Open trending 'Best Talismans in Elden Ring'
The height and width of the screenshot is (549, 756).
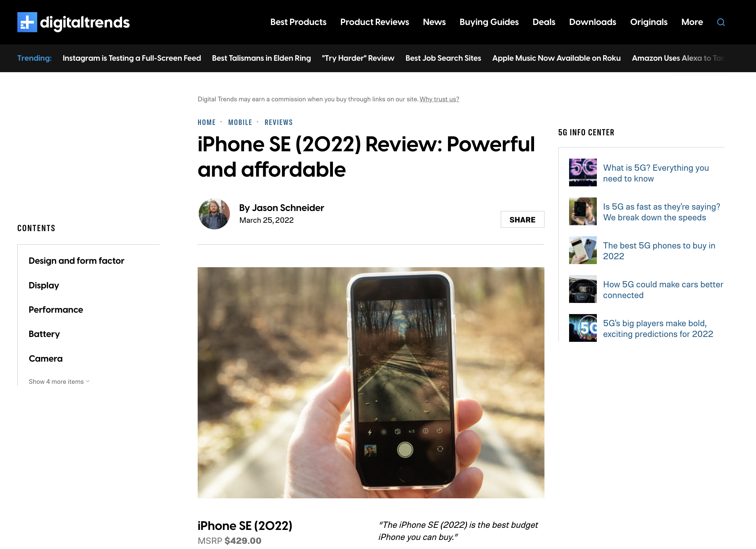tap(261, 58)
